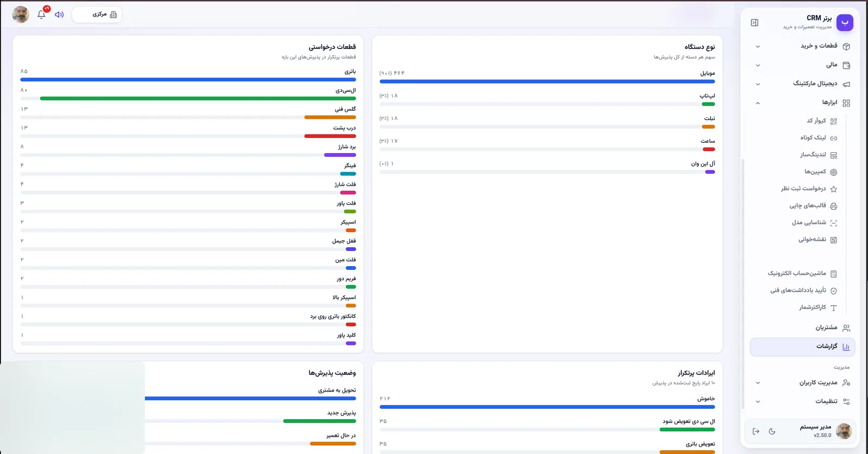Open notifications bell in top bar
868x454 pixels.
tap(41, 14)
